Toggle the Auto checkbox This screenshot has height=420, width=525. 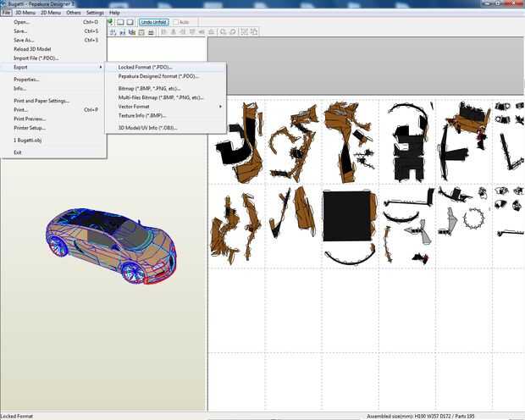tap(175, 22)
